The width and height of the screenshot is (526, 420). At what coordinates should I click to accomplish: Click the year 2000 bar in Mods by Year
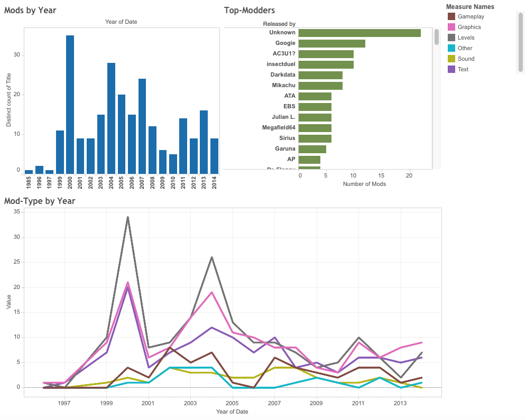coord(70,105)
